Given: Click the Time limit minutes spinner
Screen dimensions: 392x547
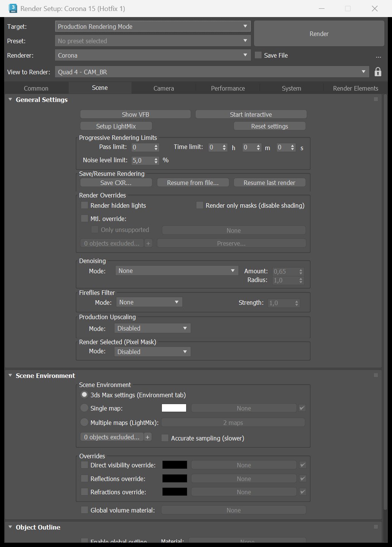Looking at the screenshot, I should 258,147.
